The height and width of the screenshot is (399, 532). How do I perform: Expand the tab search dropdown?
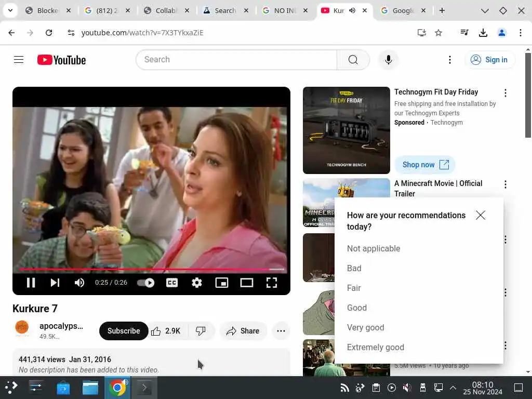(x=10, y=10)
